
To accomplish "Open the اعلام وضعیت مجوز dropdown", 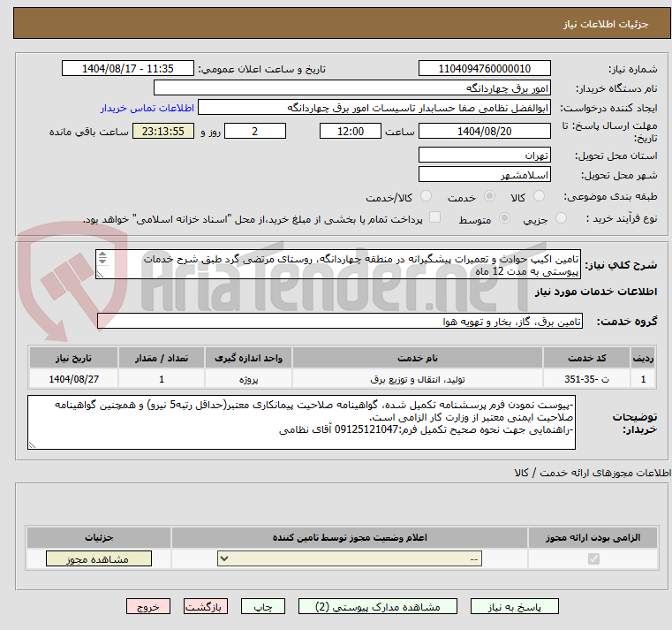I will [x=350, y=558].
